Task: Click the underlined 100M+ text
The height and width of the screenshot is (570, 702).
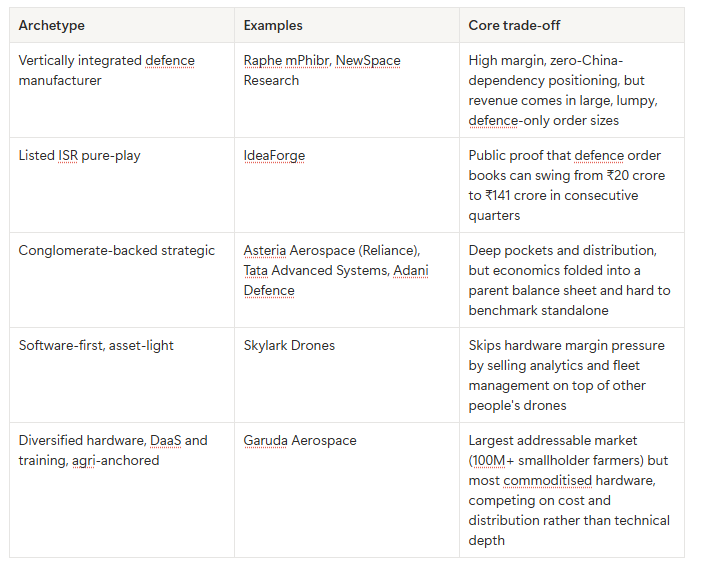Action: click(x=491, y=460)
